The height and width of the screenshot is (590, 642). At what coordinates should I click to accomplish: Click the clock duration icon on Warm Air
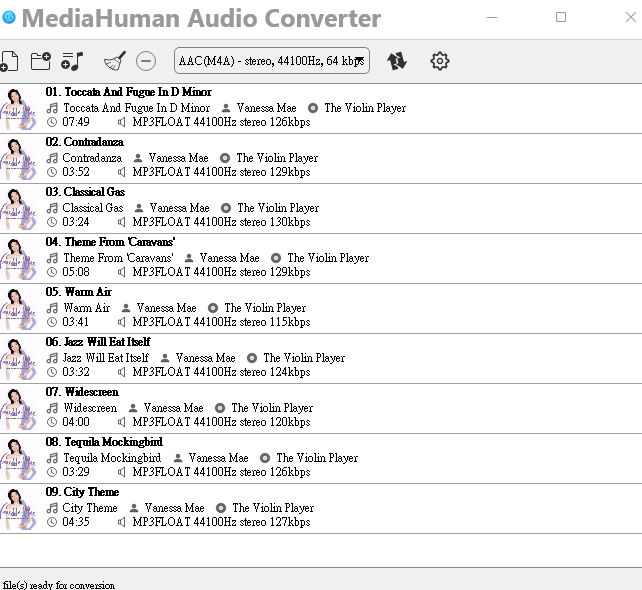click(x=52, y=322)
